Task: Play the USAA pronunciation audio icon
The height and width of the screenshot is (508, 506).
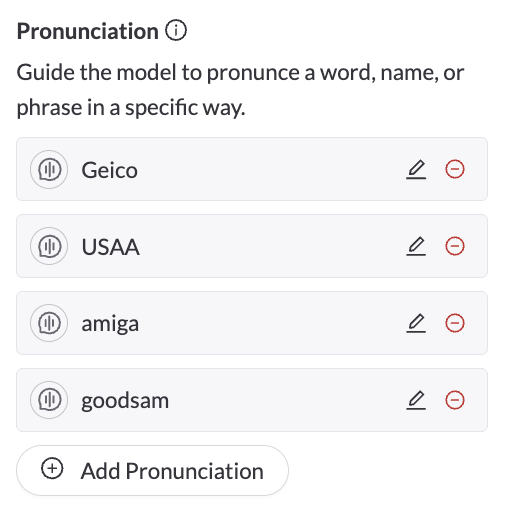Action: [x=49, y=246]
